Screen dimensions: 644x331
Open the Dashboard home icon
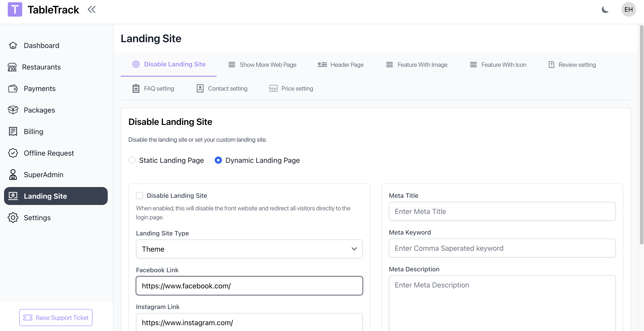tap(13, 46)
